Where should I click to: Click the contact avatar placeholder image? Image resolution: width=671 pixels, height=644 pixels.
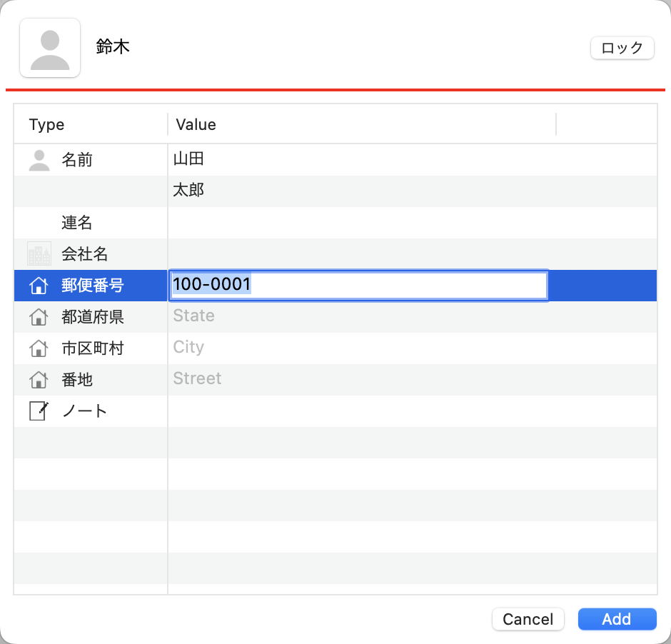click(x=50, y=48)
